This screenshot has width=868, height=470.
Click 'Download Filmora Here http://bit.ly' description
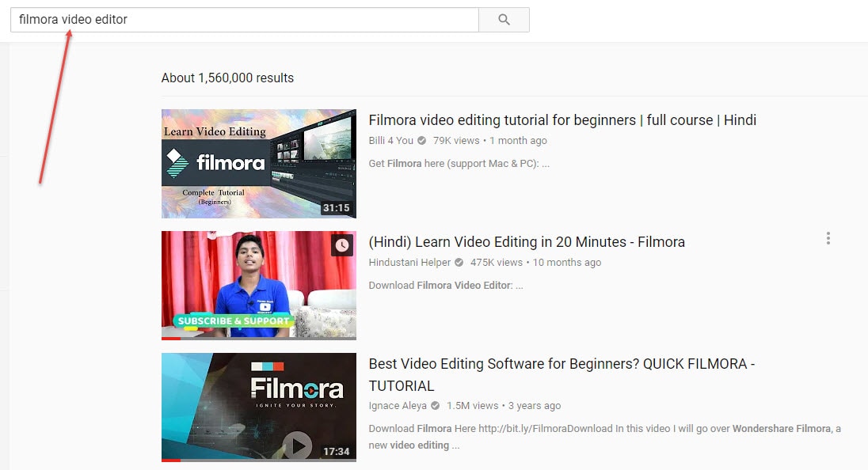tap(604, 437)
